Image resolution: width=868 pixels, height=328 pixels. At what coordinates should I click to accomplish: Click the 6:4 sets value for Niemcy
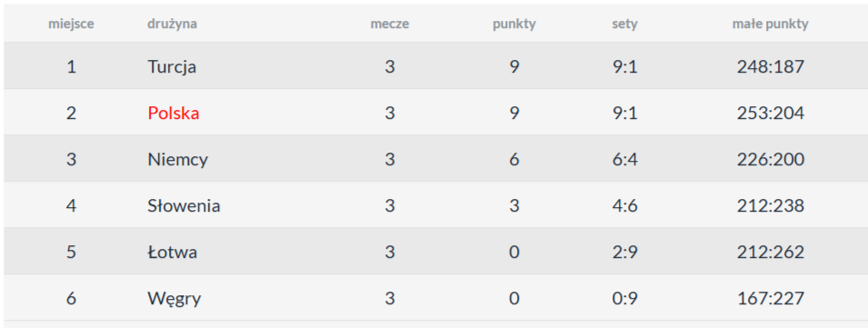click(624, 159)
